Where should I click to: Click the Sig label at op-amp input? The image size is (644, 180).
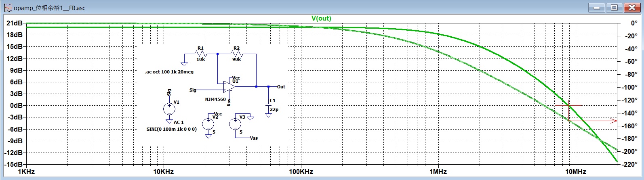[x=193, y=90]
